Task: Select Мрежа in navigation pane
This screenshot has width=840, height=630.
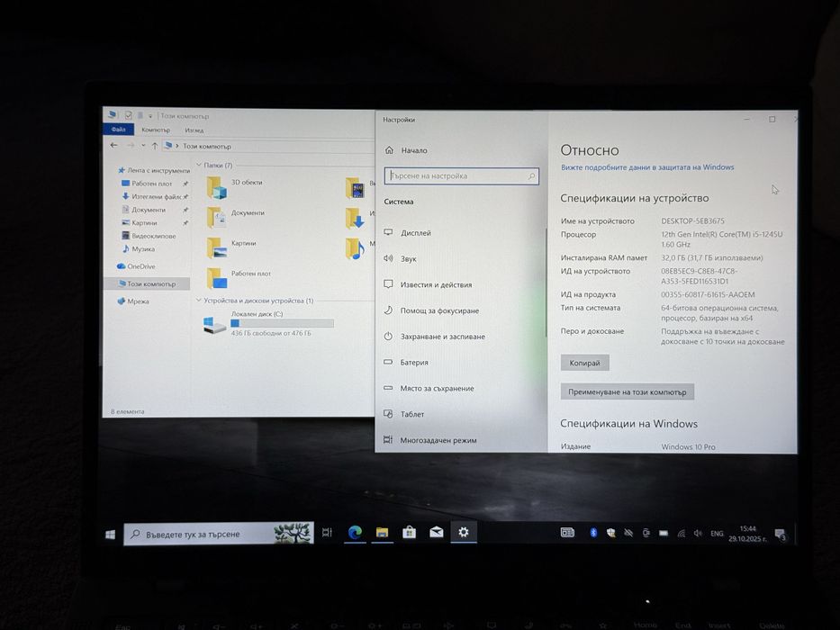Action: (x=133, y=301)
